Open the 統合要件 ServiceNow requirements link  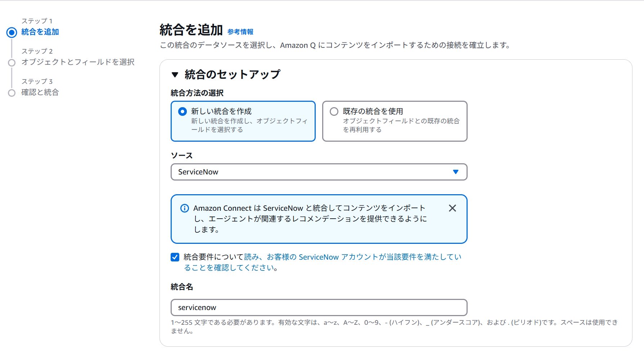323,262
